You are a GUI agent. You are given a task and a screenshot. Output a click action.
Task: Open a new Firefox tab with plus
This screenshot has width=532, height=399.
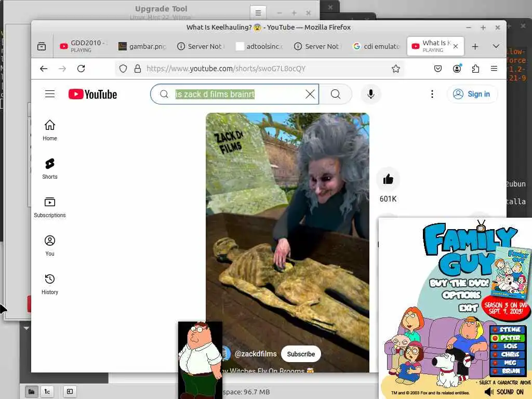(x=475, y=46)
